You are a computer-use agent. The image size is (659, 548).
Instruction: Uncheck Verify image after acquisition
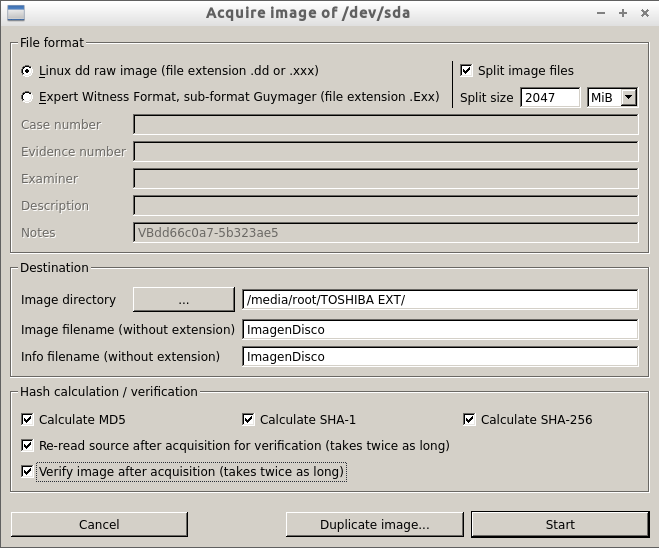tap(28, 471)
